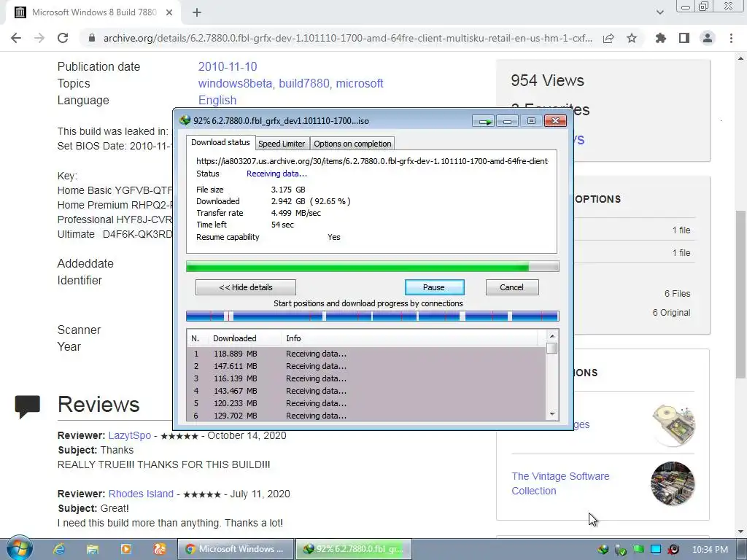Click the green flag tray icon

pos(638,549)
